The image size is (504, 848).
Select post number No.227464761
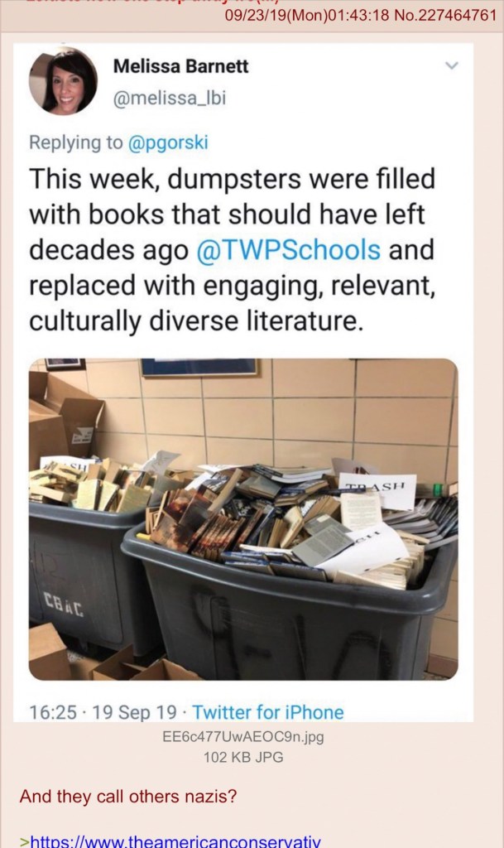(446, 15)
